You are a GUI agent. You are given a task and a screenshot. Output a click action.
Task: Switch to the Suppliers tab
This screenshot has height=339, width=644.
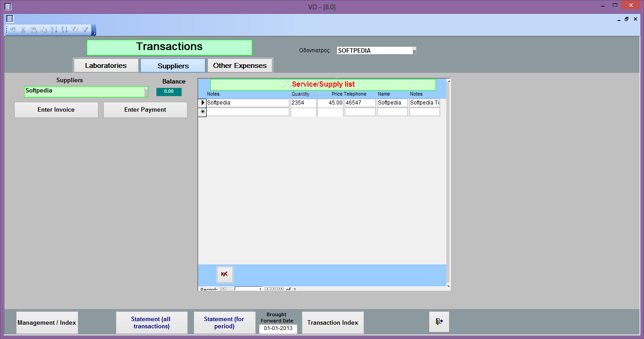[173, 66]
